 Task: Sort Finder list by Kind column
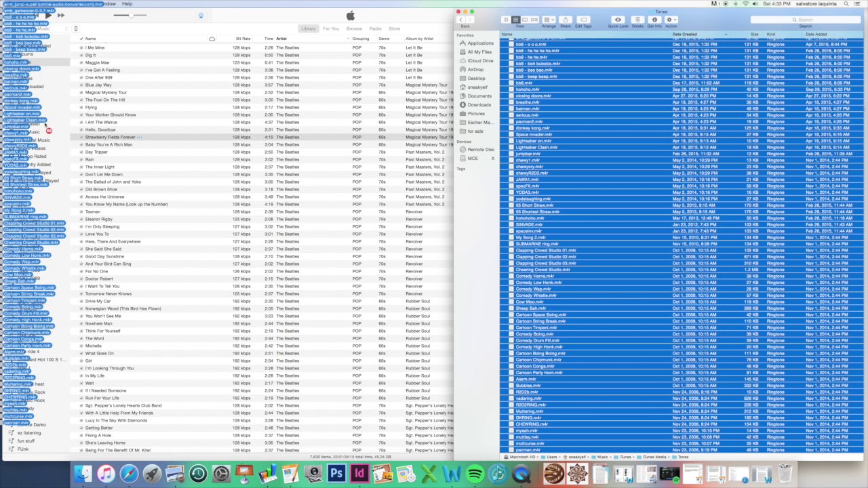tap(784, 35)
